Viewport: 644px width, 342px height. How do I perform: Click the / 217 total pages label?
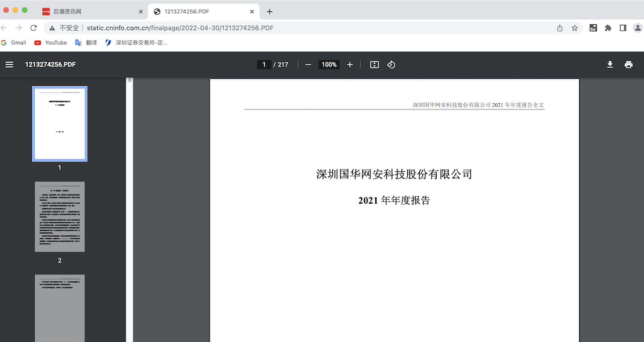(x=281, y=65)
